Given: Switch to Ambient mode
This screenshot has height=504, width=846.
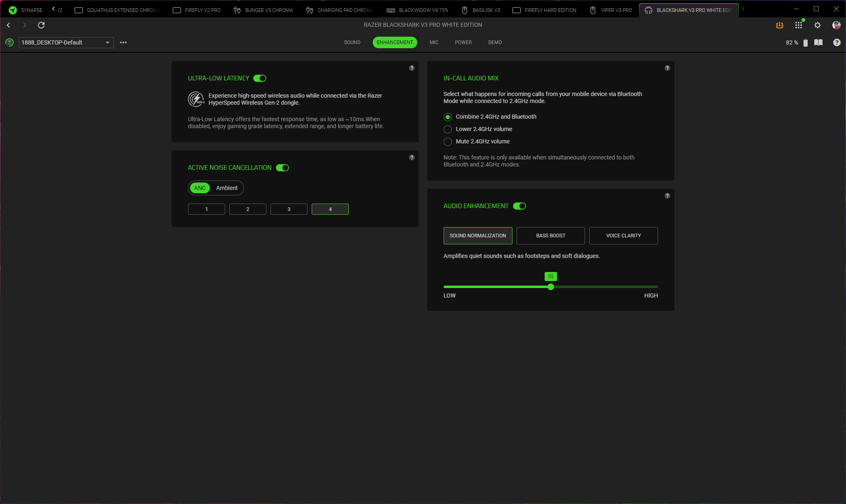Looking at the screenshot, I should pyautogui.click(x=227, y=188).
